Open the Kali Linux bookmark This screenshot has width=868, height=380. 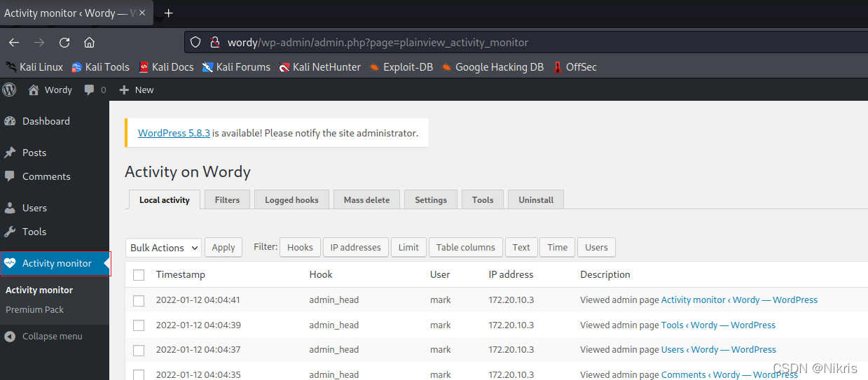[x=34, y=67]
